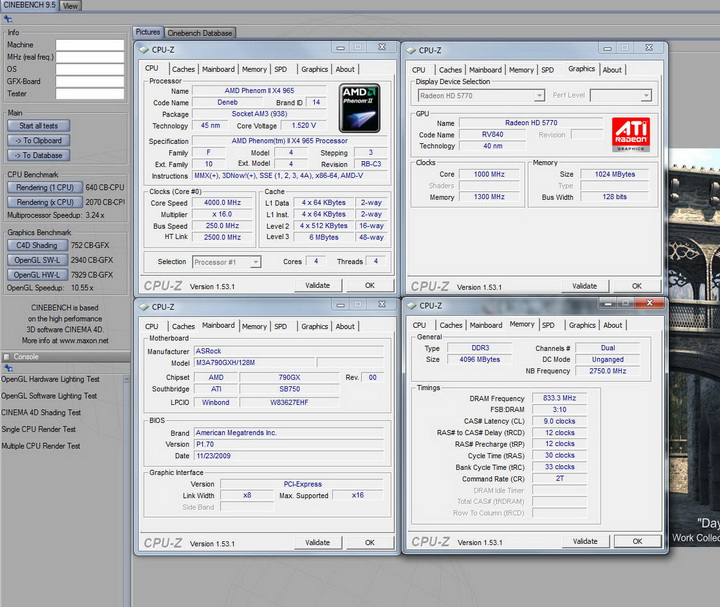Click the Tester input field
The width and height of the screenshot is (720, 607).
pos(90,94)
